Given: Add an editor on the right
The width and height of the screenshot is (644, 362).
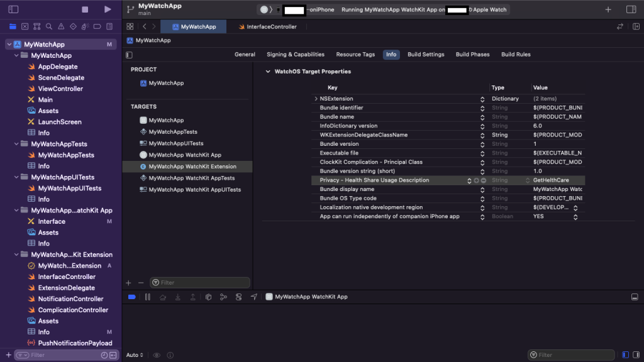Looking at the screenshot, I should (636, 26).
